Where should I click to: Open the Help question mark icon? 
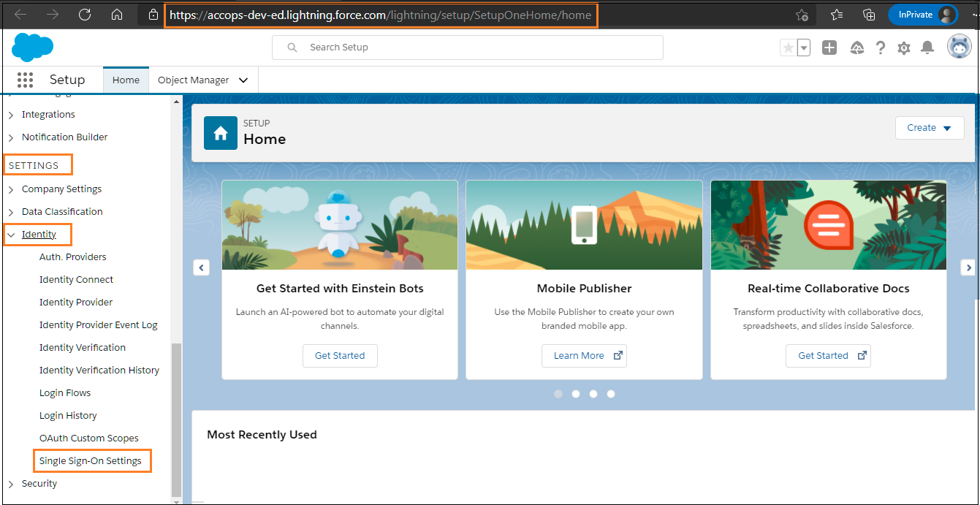pyautogui.click(x=881, y=48)
